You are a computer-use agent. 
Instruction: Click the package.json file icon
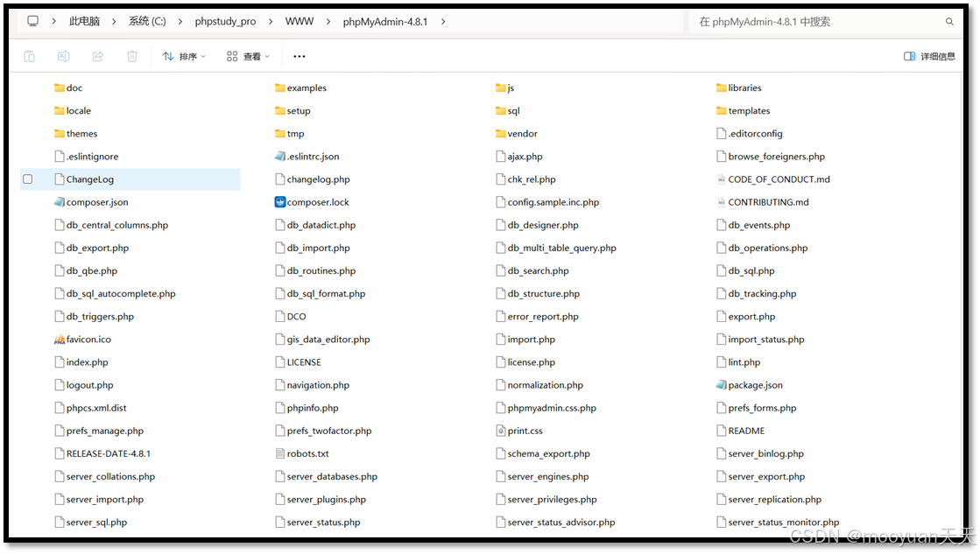[722, 385]
